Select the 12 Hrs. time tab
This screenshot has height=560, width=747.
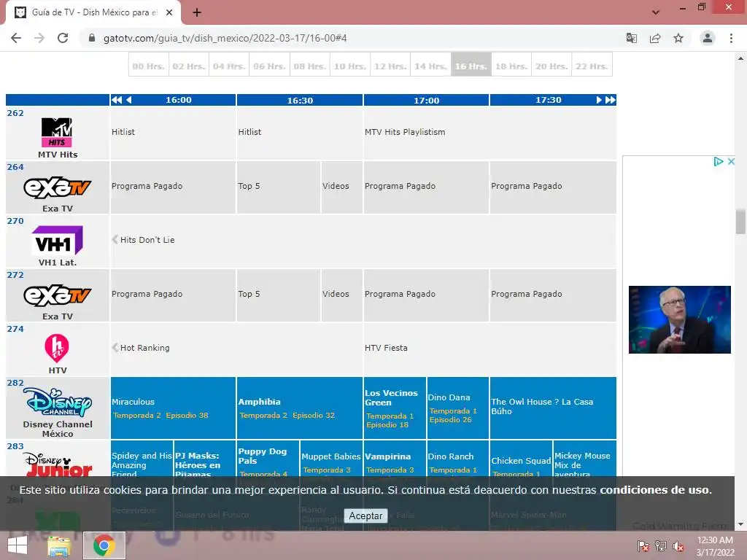click(x=390, y=66)
